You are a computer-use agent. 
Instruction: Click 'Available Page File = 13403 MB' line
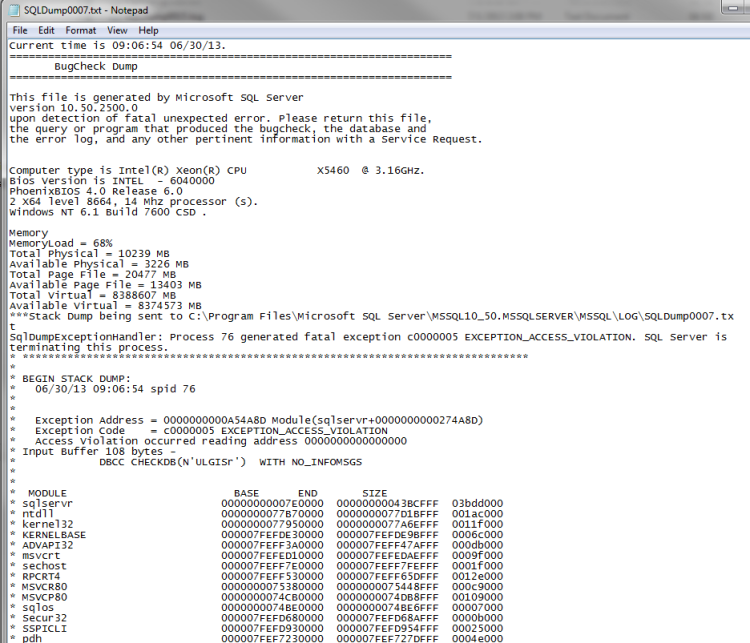pyautogui.click(x=105, y=286)
